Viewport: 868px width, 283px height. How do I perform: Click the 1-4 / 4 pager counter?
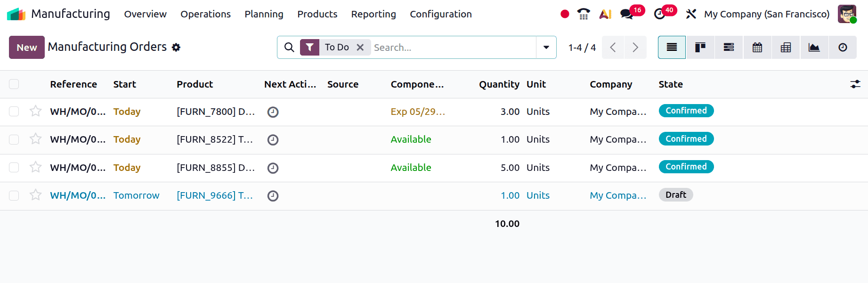(582, 48)
